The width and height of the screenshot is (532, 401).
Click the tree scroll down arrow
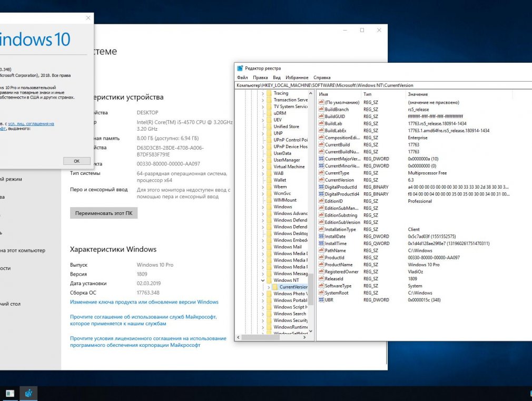coord(310,331)
